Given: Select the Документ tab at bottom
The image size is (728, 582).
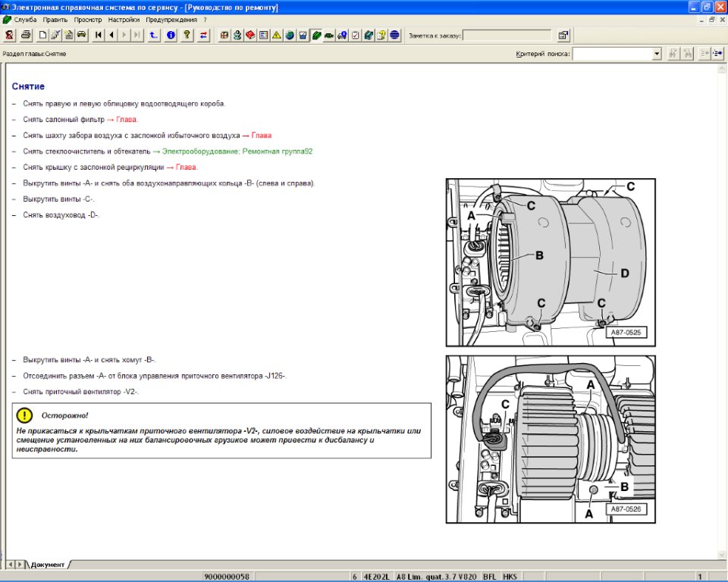Looking at the screenshot, I should (x=48, y=565).
